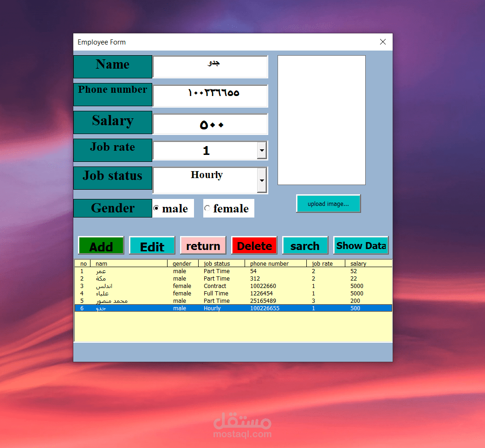
Task: Click the green Add button
Action: coord(101,245)
